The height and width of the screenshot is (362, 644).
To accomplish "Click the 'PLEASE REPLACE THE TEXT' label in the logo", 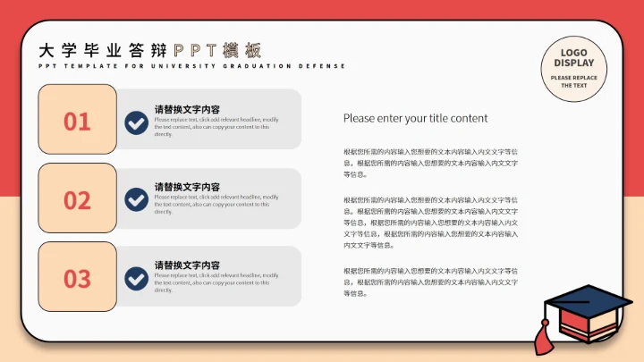I will (x=573, y=81).
